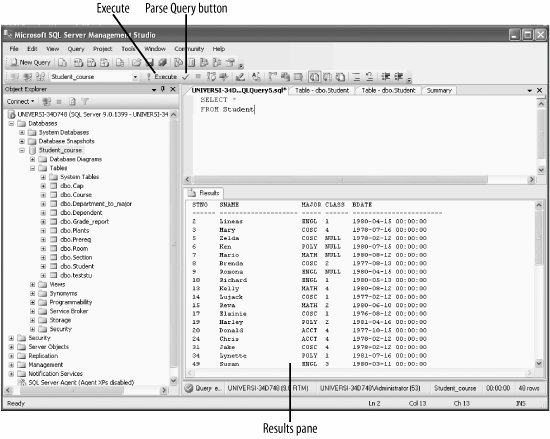Open a Database Engine Query from toolbar

coord(62,63)
